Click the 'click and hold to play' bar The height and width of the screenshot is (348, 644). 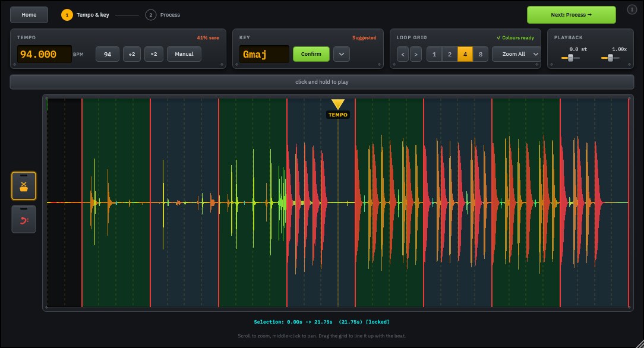tap(322, 82)
